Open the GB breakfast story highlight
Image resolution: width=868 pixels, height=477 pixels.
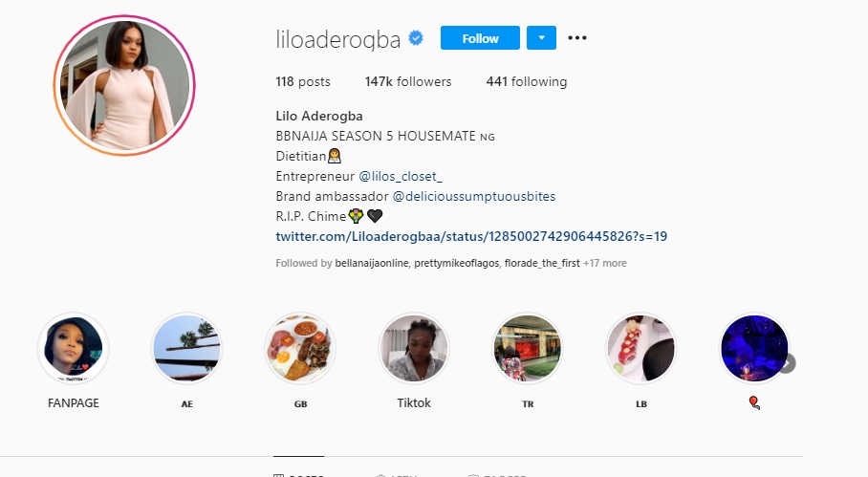pyautogui.click(x=300, y=348)
